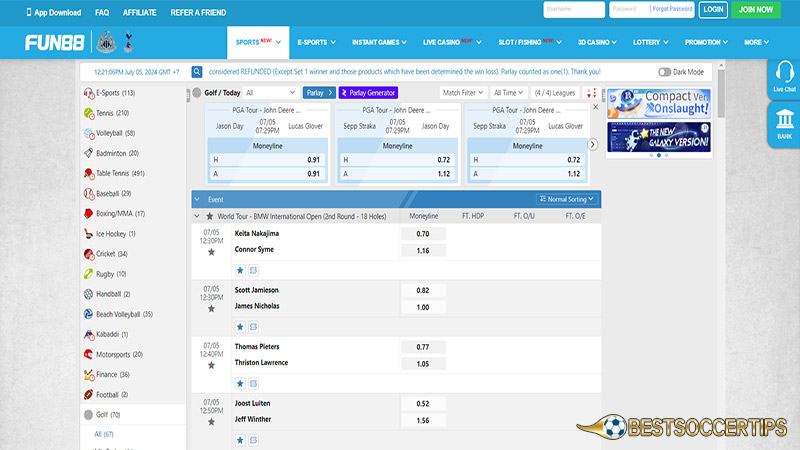Open Live Chat headset icon
Viewport: 800px width, 450px height.
pyautogui.click(x=784, y=77)
